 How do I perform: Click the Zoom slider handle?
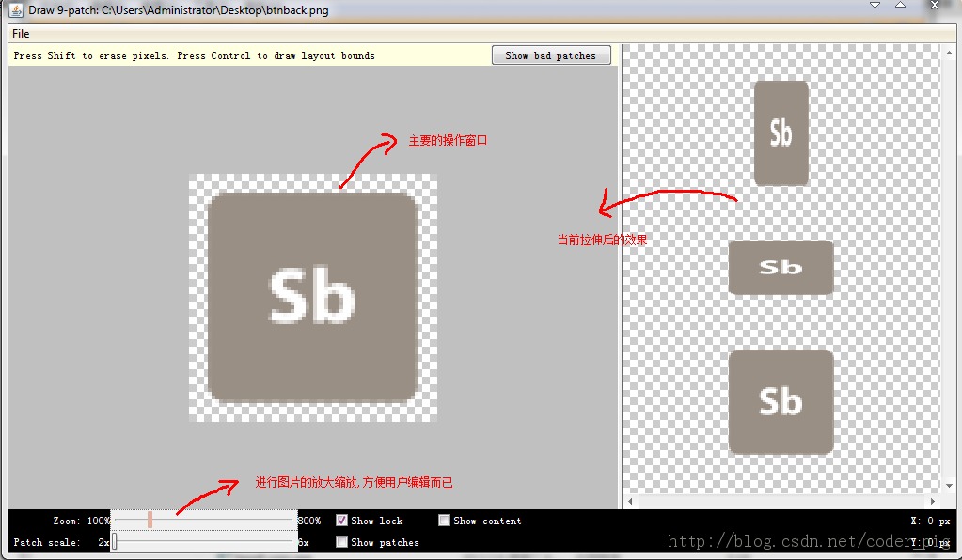pyautogui.click(x=150, y=520)
